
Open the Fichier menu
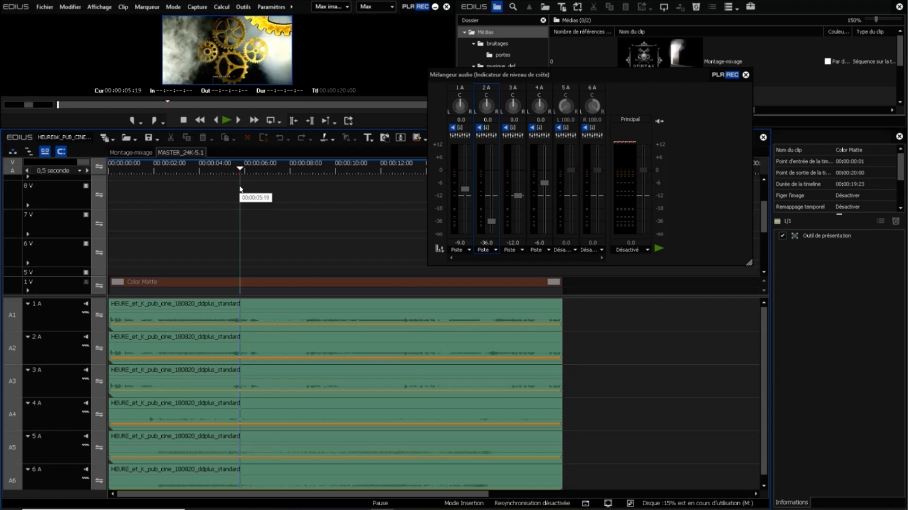[44, 6]
